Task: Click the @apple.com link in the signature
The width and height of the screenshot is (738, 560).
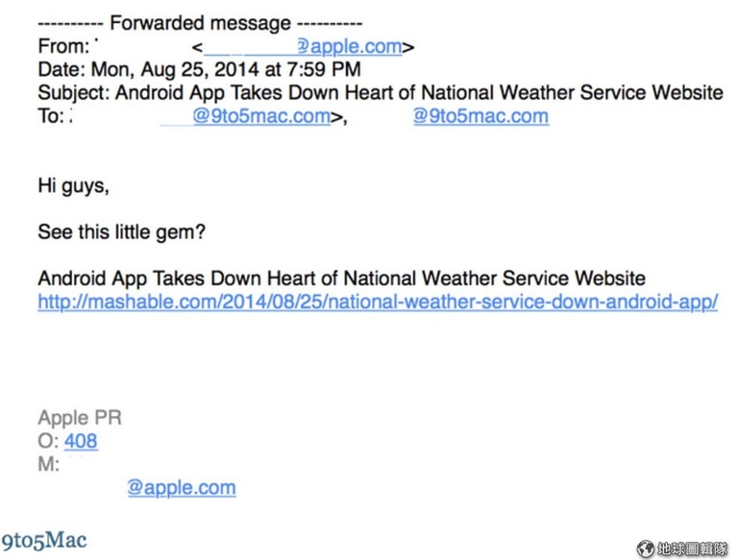Action: (x=182, y=488)
